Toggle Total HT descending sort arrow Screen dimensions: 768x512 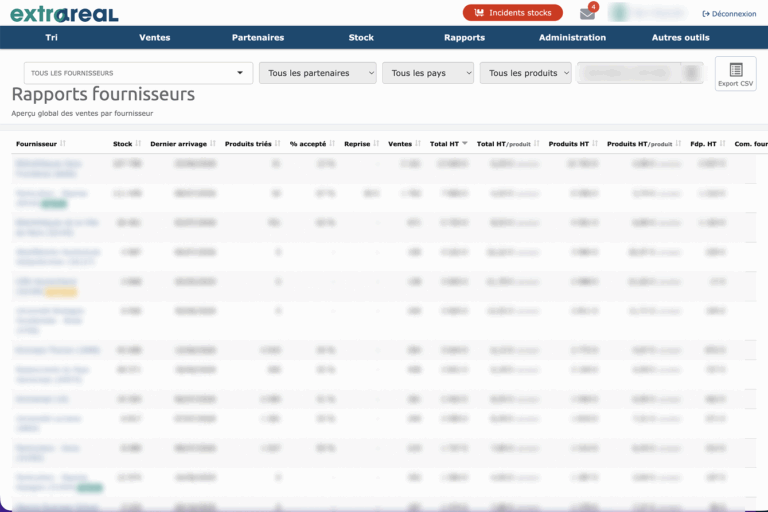[x=465, y=144]
